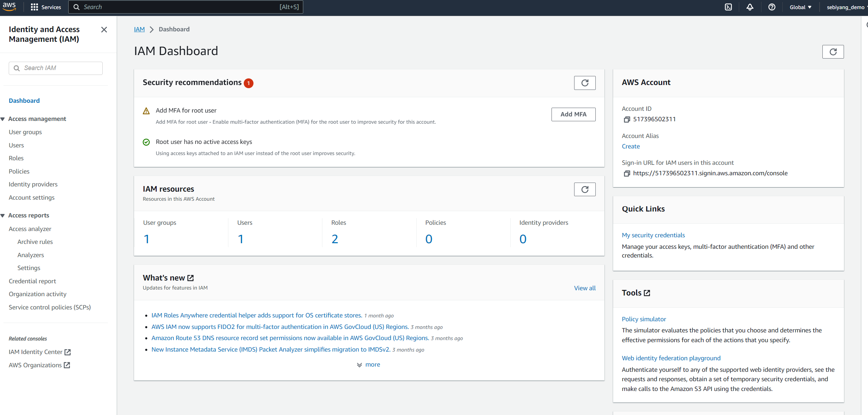Open the Policy simulator link

[x=644, y=319]
